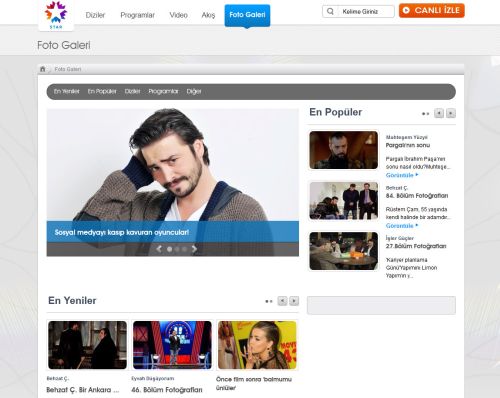Filter gallery by Programlar in gray bar
Viewport: 500px width, 398px height.
(163, 91)
